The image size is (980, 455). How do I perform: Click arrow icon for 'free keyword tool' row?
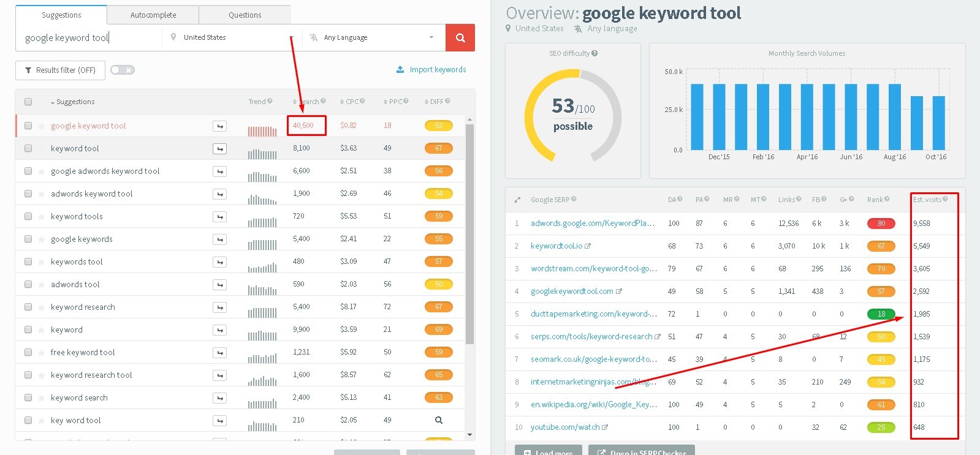(x=220, y=353)
